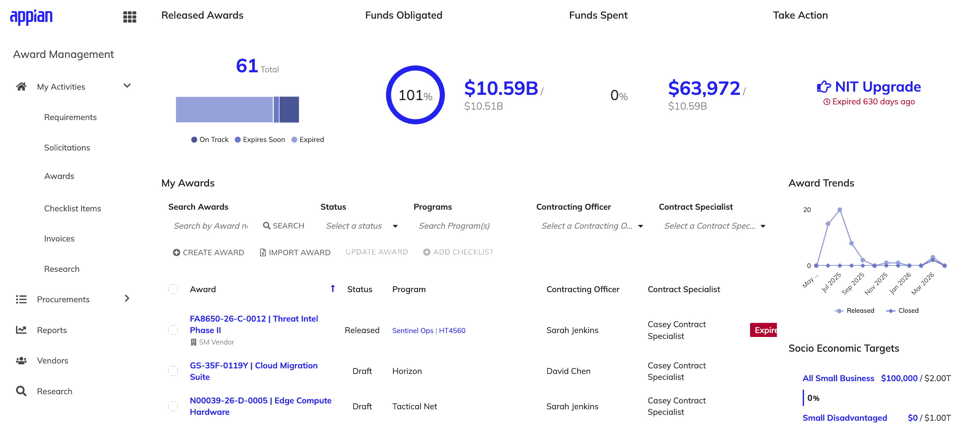Check the N00039-26-D-0005 award row checkbox
Image resolution: width=980 pixels, height=424 pixels.
coord(173,406)
